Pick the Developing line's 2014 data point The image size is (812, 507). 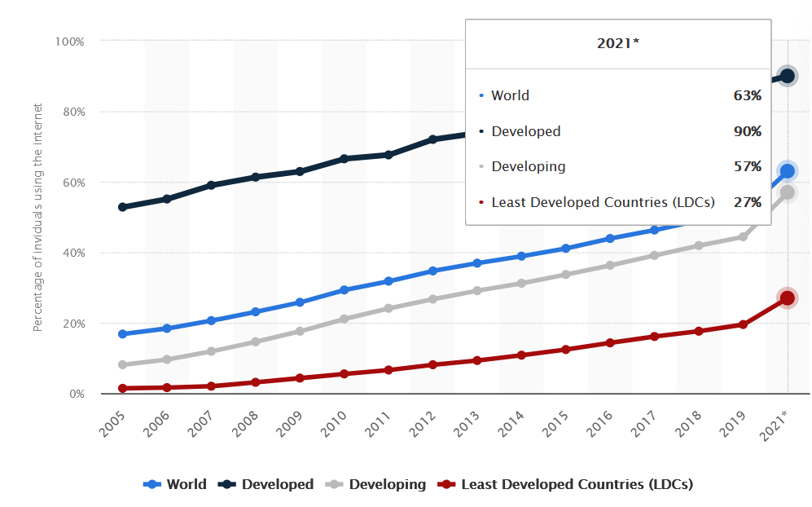[521, 283]
